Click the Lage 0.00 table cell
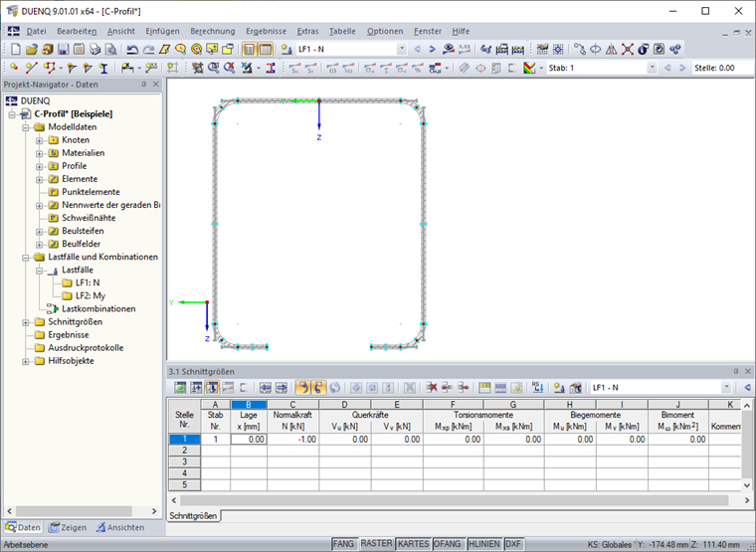The width and height of the screenshot is (756, 552). pos(249,440)
